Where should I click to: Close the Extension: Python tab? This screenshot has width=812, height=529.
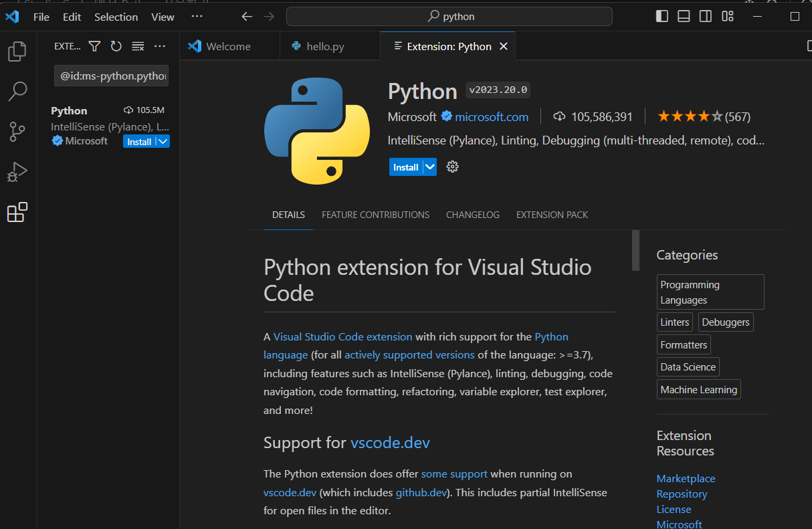(x=504, y=46)
